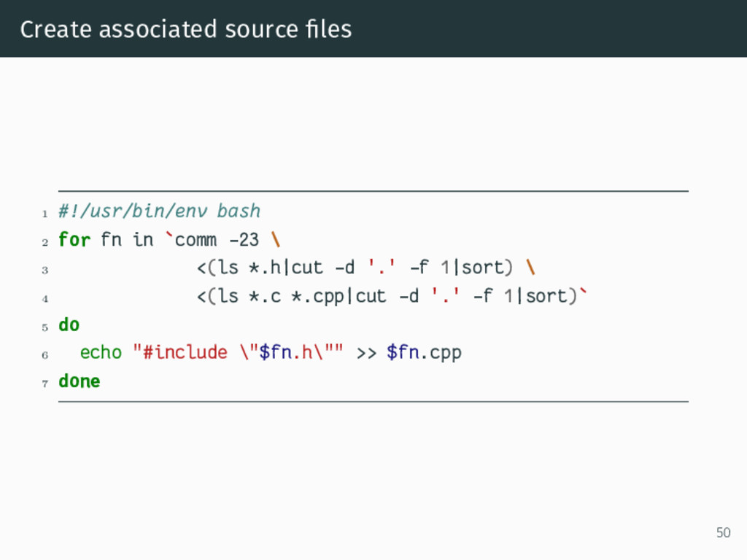Click the 'echo' command on line 6
747x560 pixels.
101,352
